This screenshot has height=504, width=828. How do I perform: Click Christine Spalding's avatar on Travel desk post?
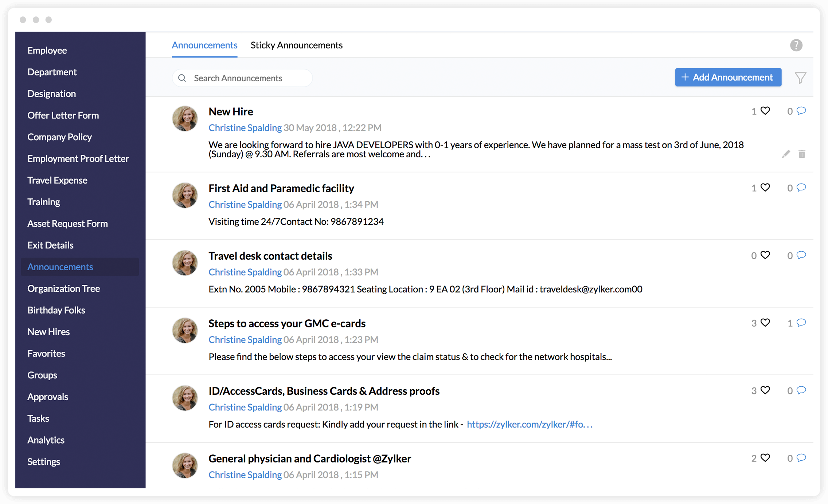tap(185, 263)
